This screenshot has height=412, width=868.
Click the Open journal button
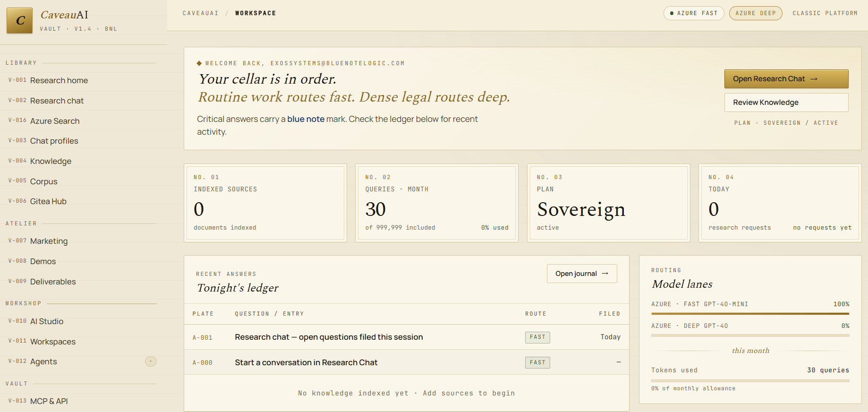click(x=582, y=274)
